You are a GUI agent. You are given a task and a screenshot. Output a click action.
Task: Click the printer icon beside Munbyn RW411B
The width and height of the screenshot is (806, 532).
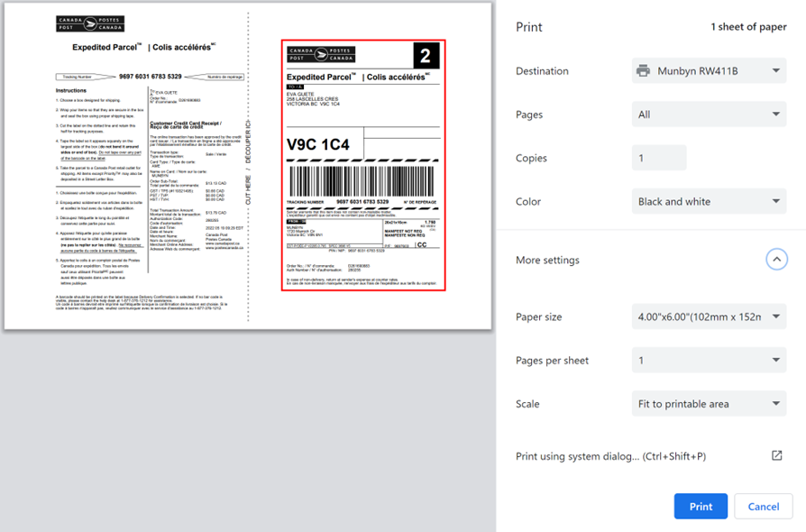(x=643, y=71)
